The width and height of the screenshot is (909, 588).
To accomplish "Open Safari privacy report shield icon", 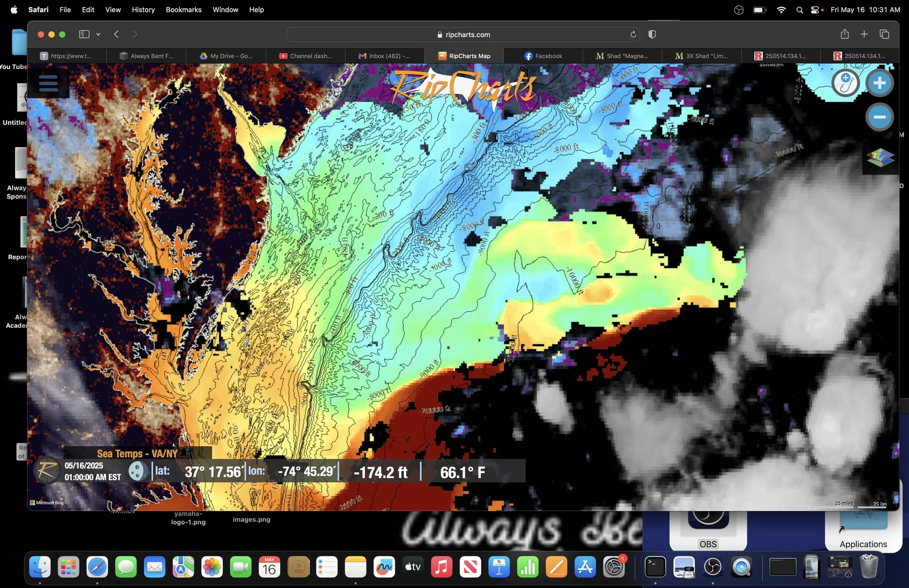I will tap(652, 35).
